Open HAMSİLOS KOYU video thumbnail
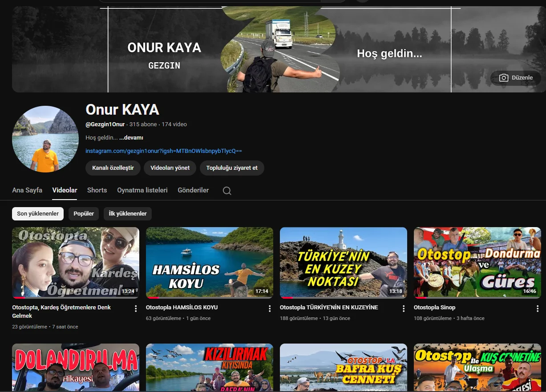Screen dimensions: 546x392 pyautogui.click(x=210, y=263)
